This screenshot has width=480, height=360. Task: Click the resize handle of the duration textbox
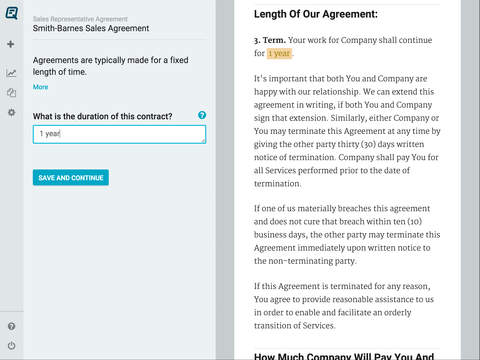[203, 141]
